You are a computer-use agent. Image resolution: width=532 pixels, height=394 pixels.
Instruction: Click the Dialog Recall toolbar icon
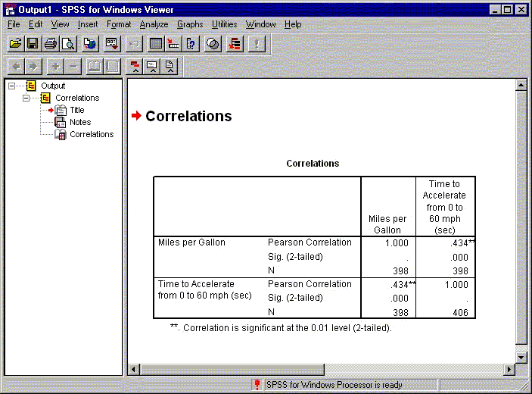(112, 44)
